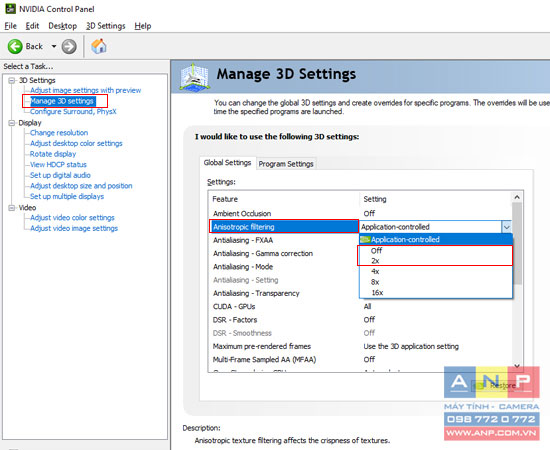Open Adjust video image settings

tap(74, 228)
